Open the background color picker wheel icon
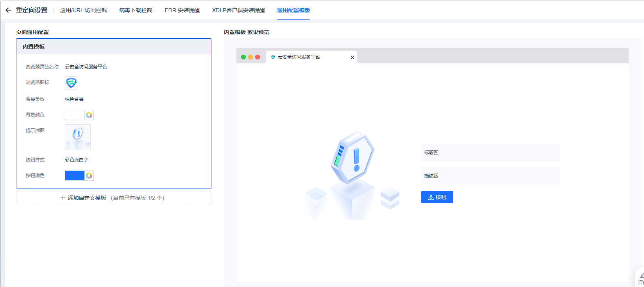644x287 pixels. pos(89,115)
